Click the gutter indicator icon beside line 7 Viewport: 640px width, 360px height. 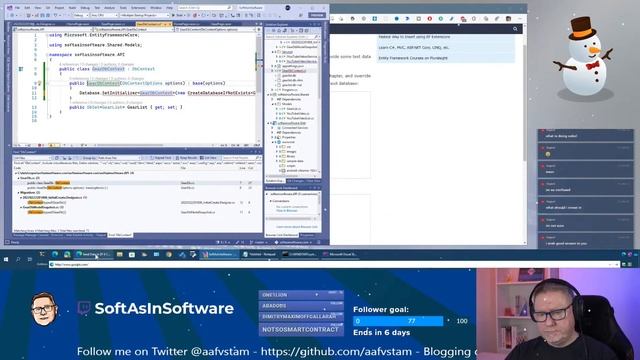coord(21,69)
